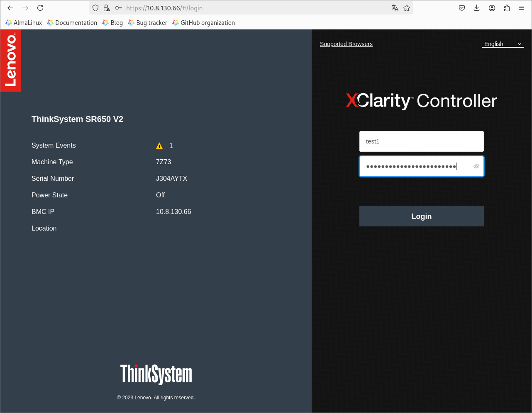Screen dimensions: 532x413
Task: Bookmark this page with the star icon
Action: (x=407, y=8)
